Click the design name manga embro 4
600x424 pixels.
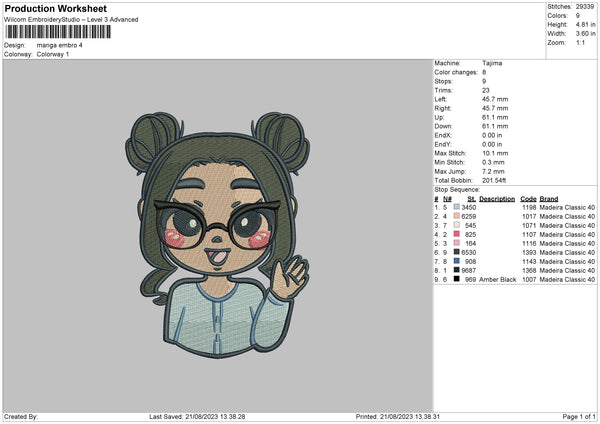[x=65, y=45]
